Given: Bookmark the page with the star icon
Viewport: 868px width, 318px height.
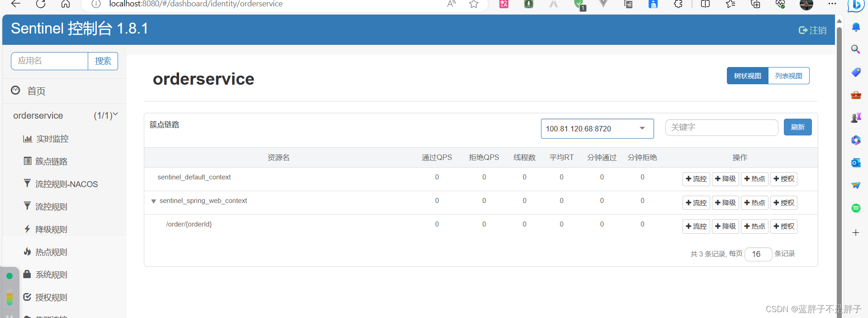Looking at the screenshot, I should tap(474, 4).
